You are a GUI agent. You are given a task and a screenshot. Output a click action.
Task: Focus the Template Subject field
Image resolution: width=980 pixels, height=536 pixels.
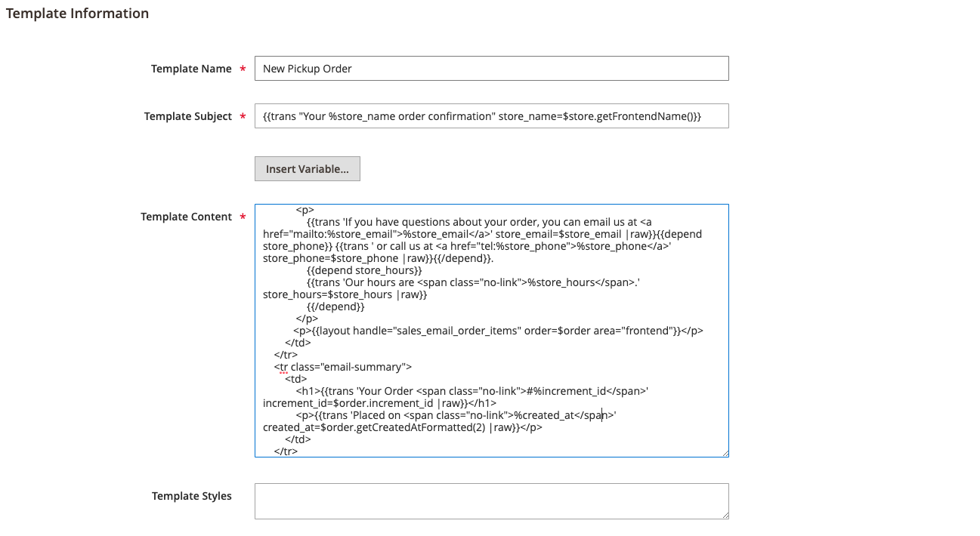click(492, 116)
